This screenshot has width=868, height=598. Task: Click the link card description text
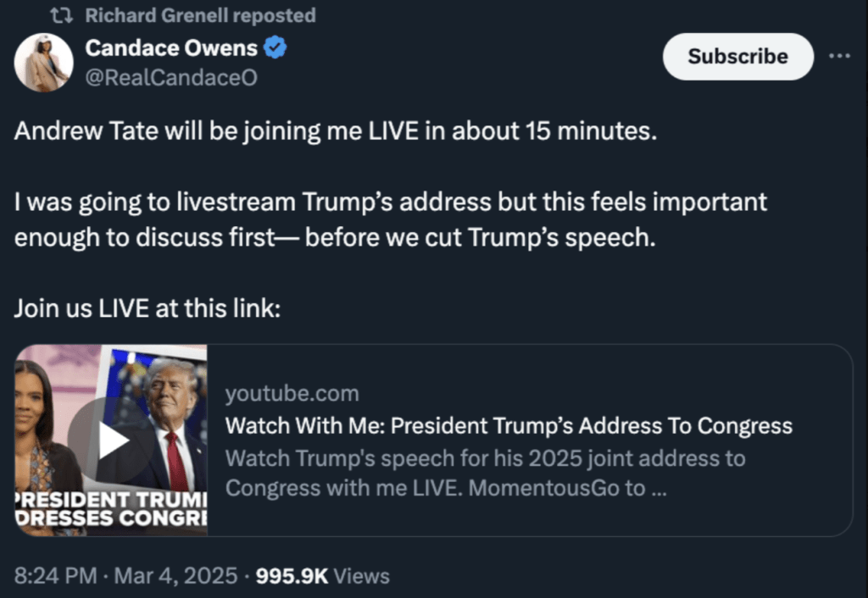485,473
